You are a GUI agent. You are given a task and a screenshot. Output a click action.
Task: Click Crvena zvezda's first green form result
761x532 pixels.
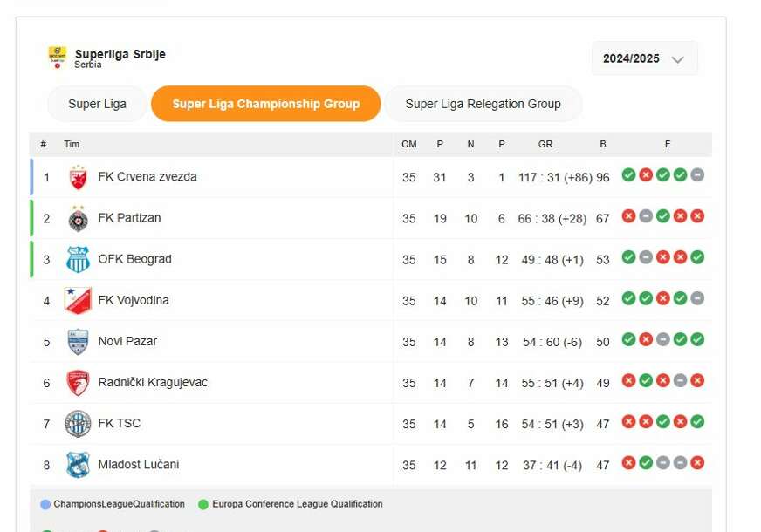click(628, 175)
